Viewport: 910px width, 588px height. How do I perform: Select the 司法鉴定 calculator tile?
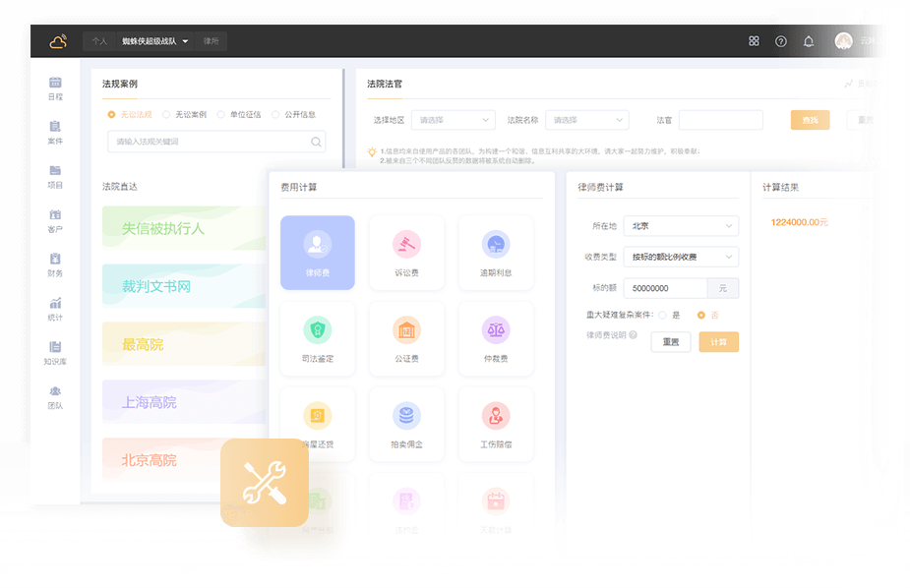[x=318, y=338]
